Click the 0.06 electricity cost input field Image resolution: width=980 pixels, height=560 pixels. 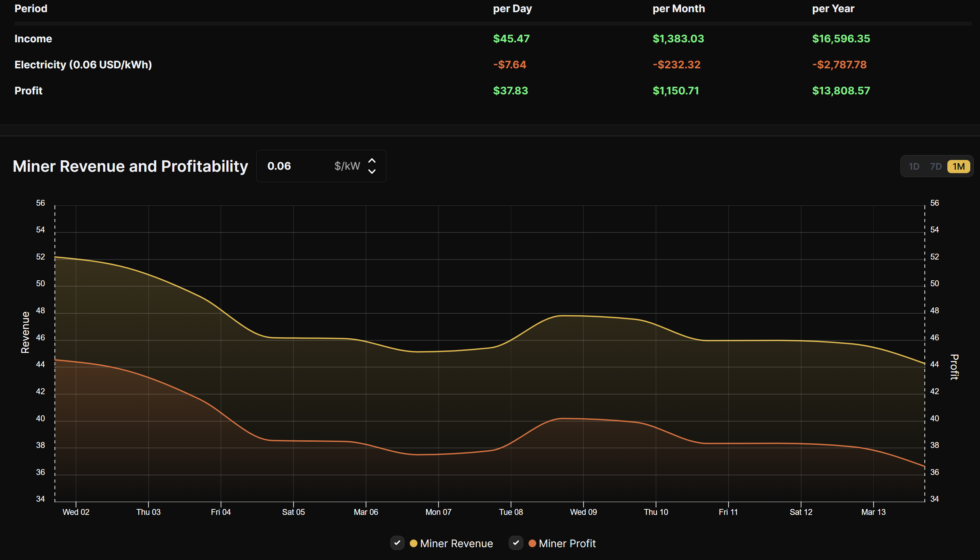(x=321, y=166)
